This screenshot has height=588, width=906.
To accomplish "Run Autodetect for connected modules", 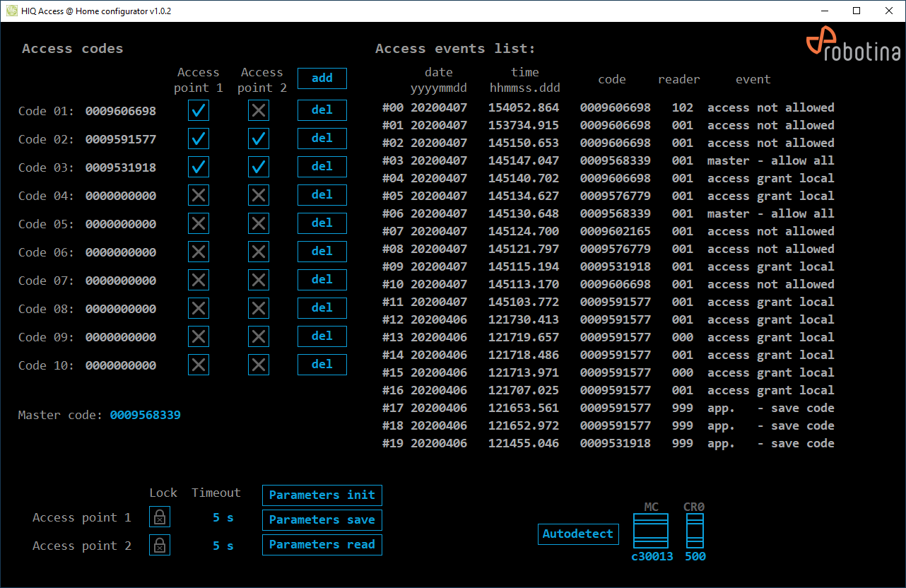I will coord(577,534).
